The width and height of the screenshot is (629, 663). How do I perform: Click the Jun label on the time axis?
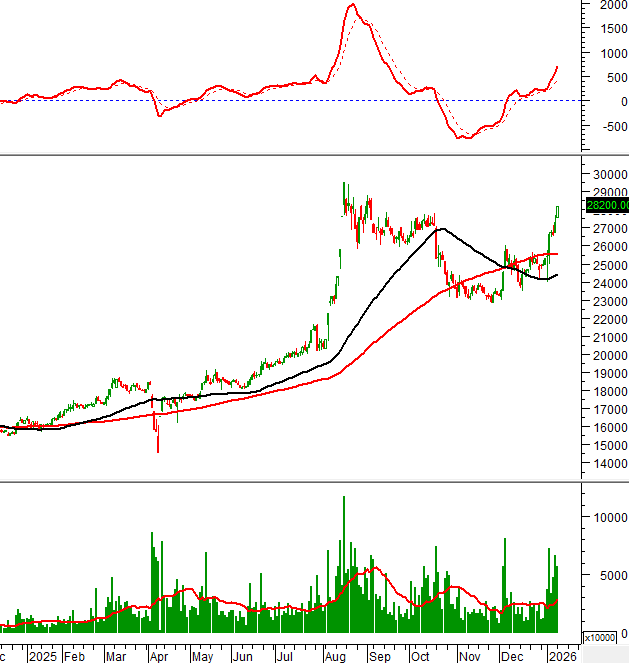point(243,657)
